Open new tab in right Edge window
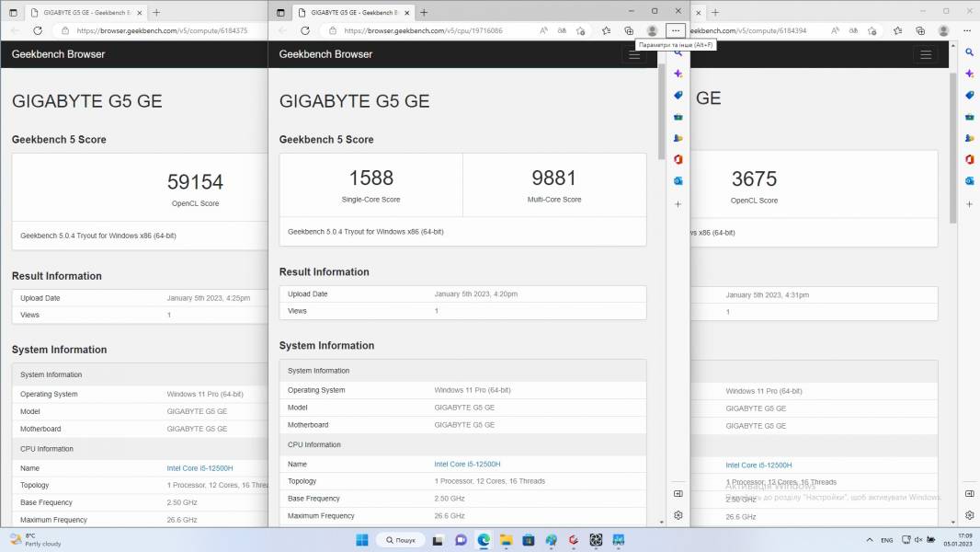This screenshot has height=552, width=980. click(715, 13)
